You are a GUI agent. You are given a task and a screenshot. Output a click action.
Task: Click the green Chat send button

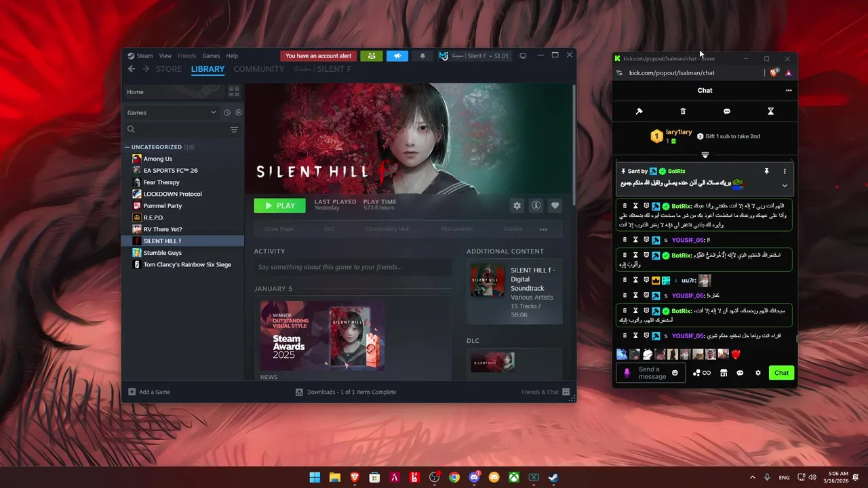point(781,373)
